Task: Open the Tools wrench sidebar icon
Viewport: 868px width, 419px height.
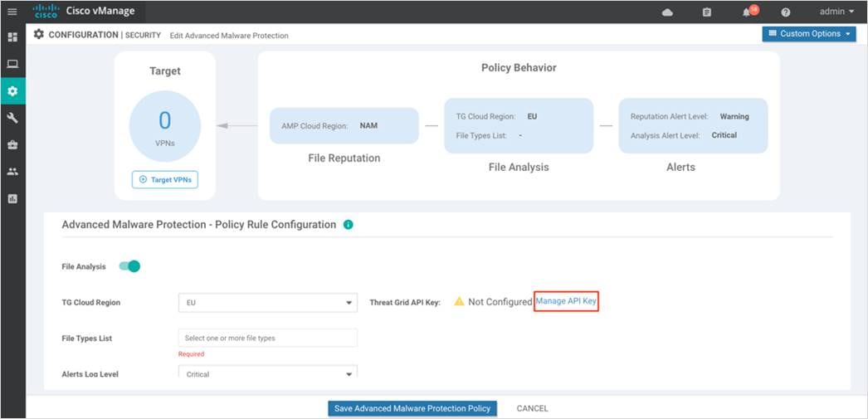Action: [x=12, y=118]
